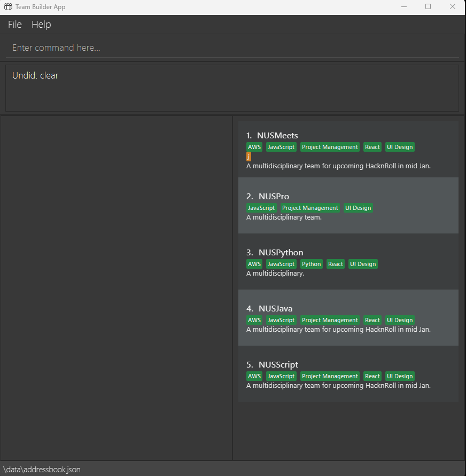The image size is (466, 476).
Task: Close the Team Builder App window
Action: pyautogui.click(x=453, y=7)
